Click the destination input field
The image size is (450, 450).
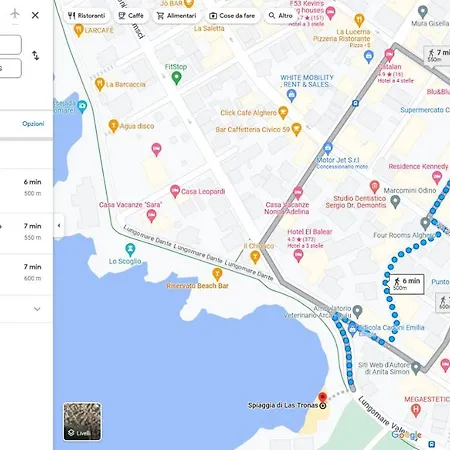click(x=10, y=68)
